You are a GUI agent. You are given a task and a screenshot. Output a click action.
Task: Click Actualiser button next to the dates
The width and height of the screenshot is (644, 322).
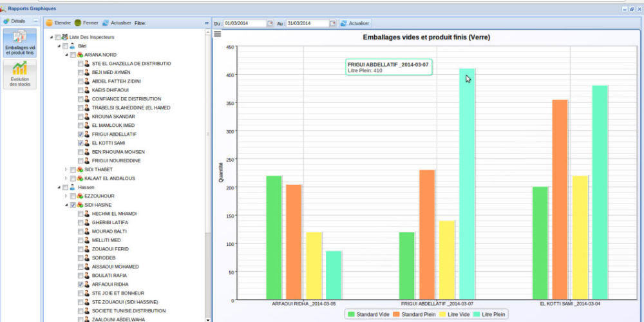pos(355,23)
